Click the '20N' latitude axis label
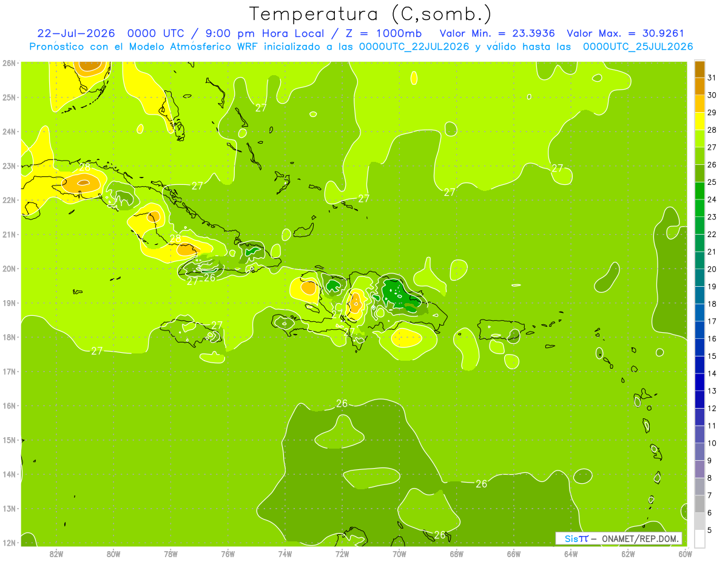The image size is (728, 562). point(8,269)
